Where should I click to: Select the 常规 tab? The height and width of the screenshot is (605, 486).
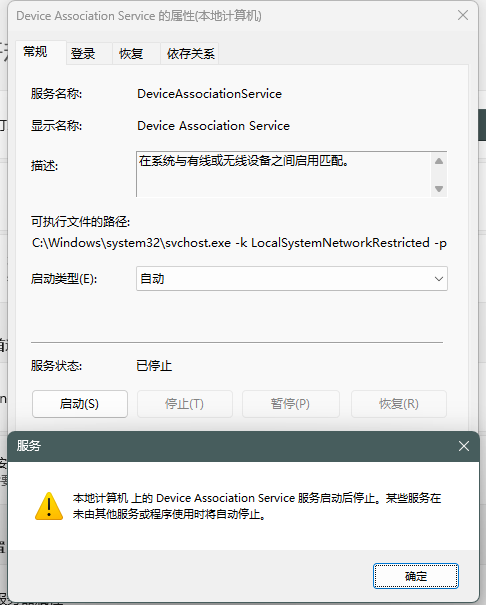tap(35, 52)
